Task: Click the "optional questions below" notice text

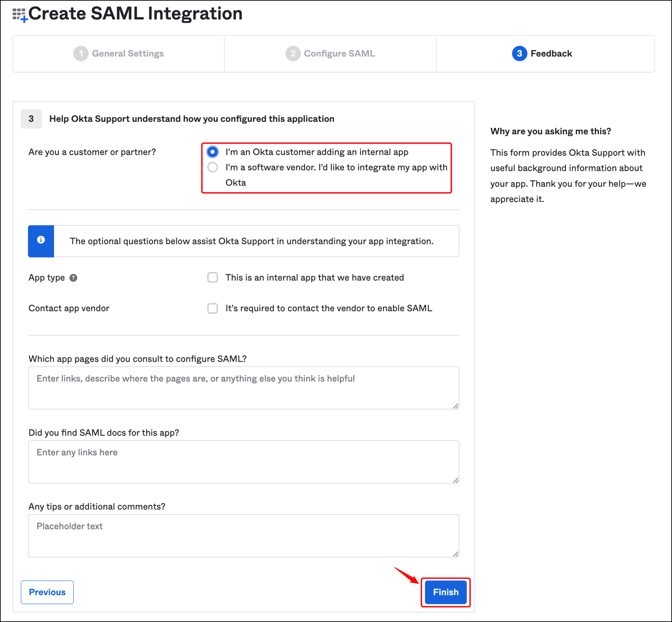Action: tap(251, 241)
